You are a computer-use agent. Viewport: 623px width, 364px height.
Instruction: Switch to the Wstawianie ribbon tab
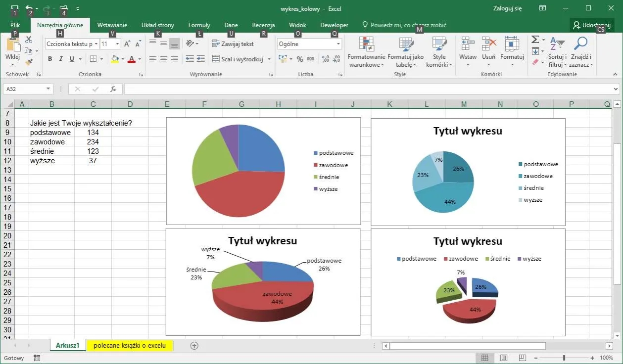click(x=112, y=25)
